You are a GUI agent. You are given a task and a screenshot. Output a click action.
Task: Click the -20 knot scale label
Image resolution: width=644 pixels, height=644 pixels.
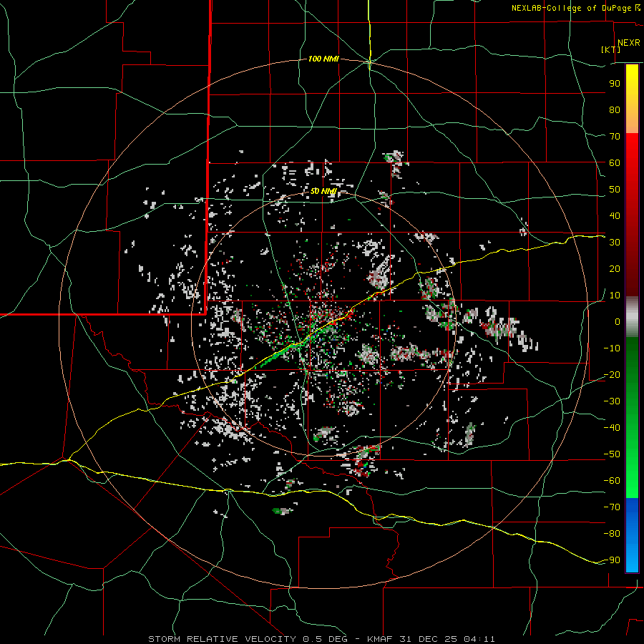click(x=612, y=375)
